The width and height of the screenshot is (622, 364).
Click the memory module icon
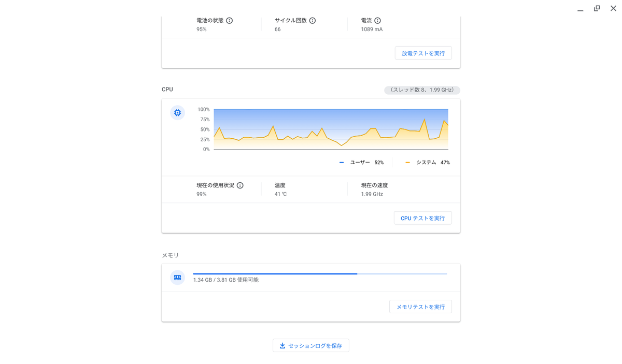tap(177, 278)
